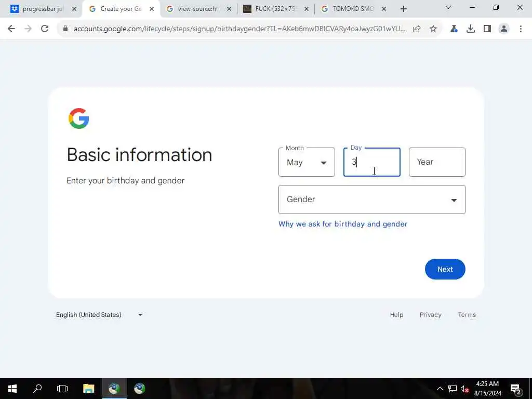Open Why we ask for birthday and gender
Image resolution: width=532 pixels, height=399 pixels.
tap(343, 224)
